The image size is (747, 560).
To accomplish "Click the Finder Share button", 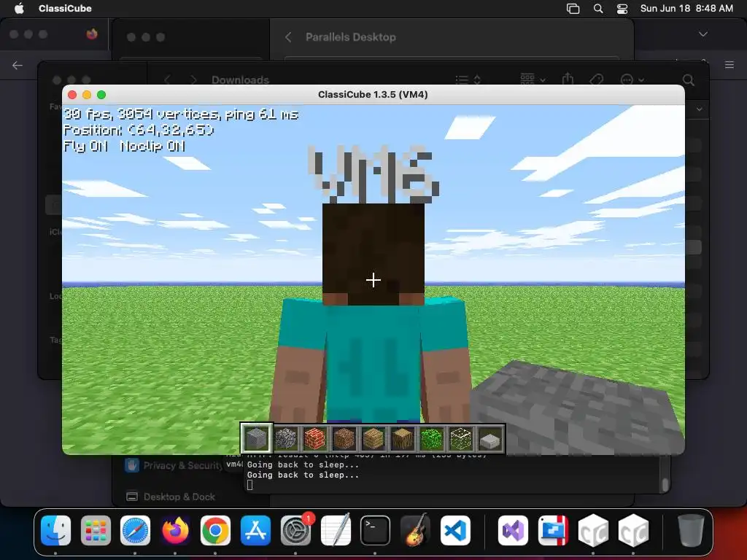I will coord(568,79).
